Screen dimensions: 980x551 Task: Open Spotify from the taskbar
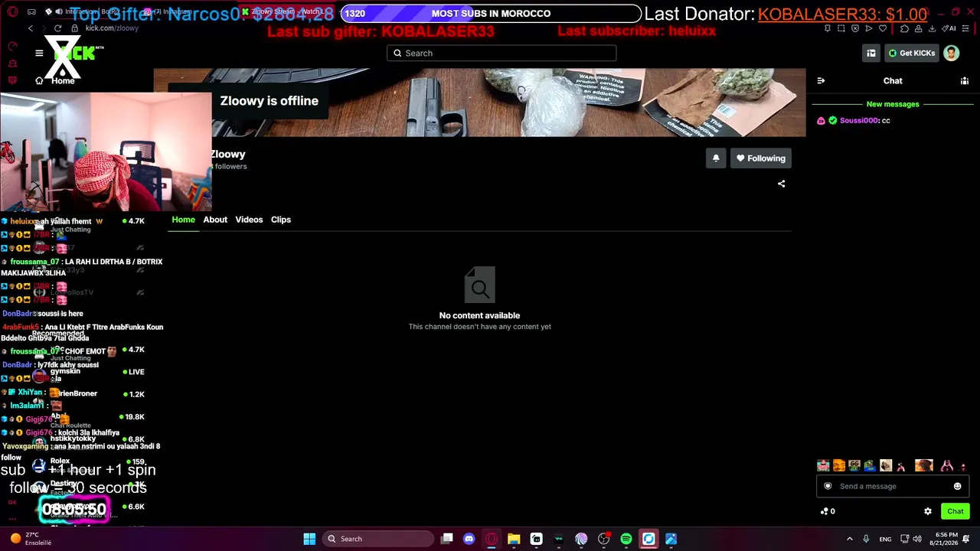[x=626, y=539]
